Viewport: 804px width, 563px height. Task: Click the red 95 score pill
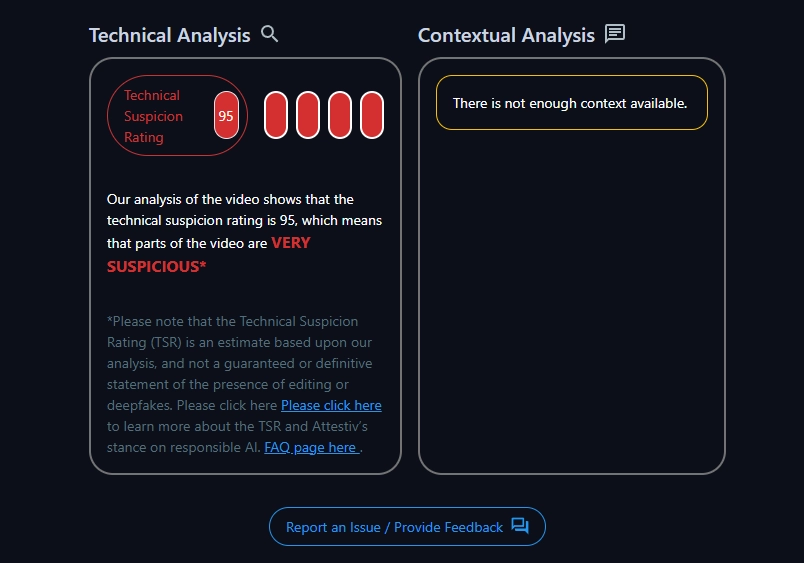tap(226, 116)
